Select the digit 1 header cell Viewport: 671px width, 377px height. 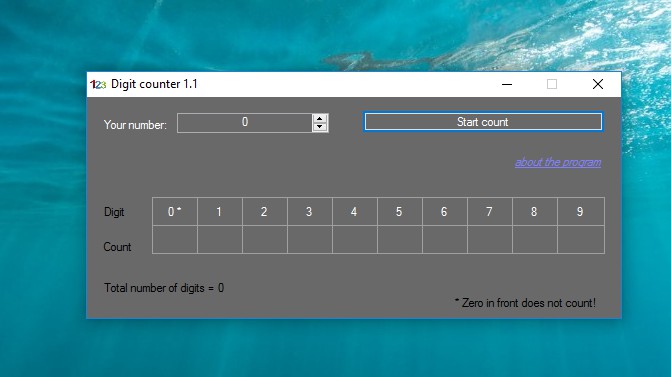[x=220, y=211]
